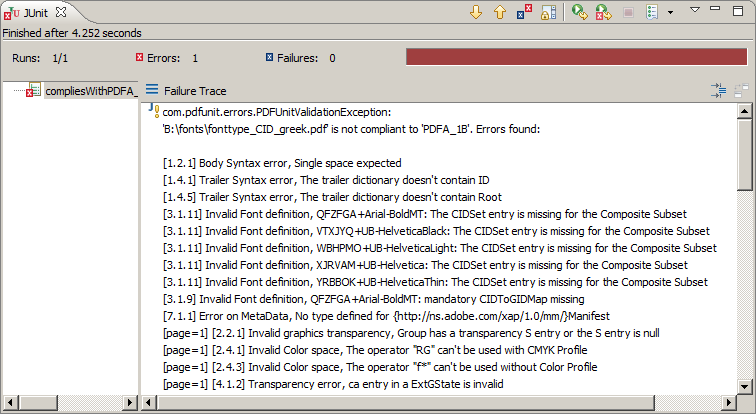The image size is (756, 414).
Task: Click the Compare Result icon in Failure Trace
Action: coord(741,90)
